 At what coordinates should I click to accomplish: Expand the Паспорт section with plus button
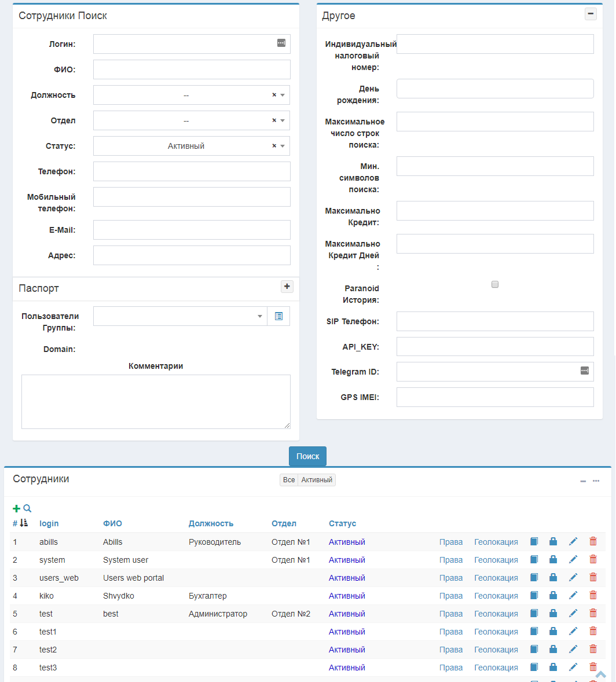click(x=287, y=287)
